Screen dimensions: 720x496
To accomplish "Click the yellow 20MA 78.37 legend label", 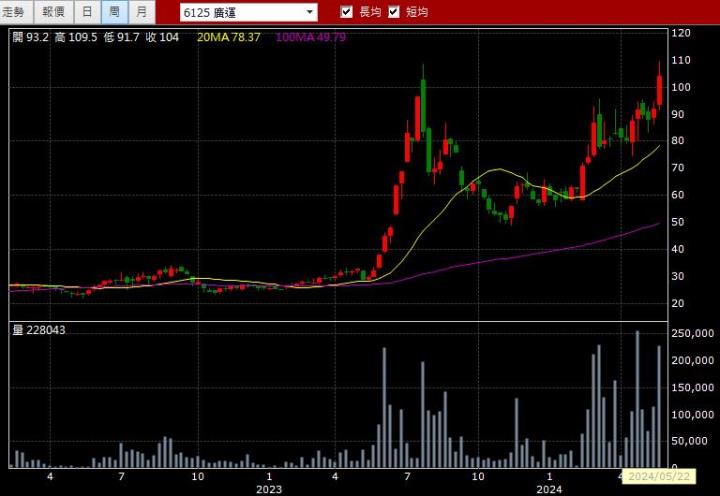I will coord(229,37).
